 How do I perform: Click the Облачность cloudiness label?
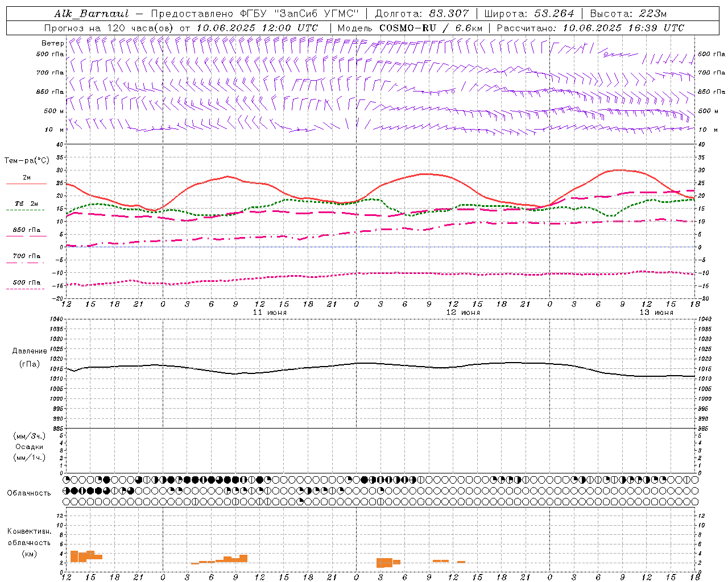pyautogui.click(x=29, y=493)
